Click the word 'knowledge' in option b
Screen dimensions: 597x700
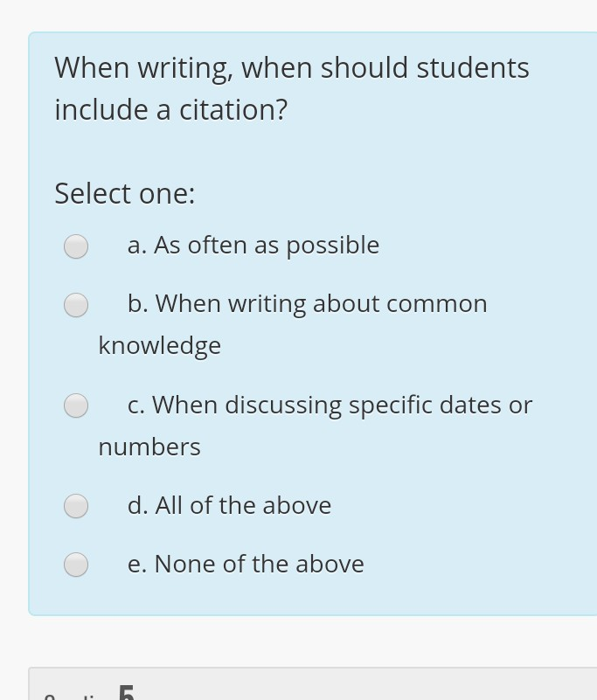(x=159, y=346)
